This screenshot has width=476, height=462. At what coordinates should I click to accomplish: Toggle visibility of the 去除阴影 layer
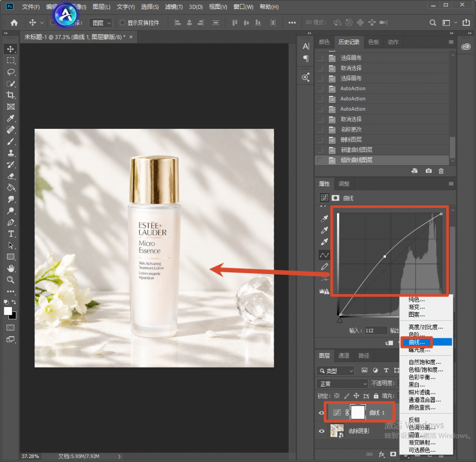pos(322,431)
